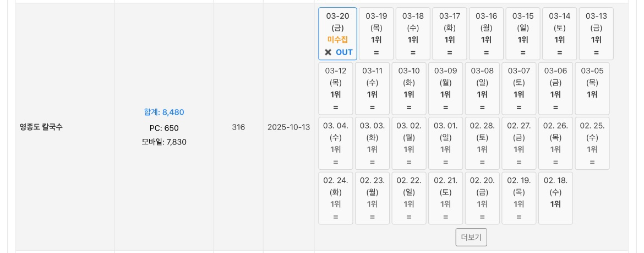Click the 03-05 (목) rank card

click(592, 88)
